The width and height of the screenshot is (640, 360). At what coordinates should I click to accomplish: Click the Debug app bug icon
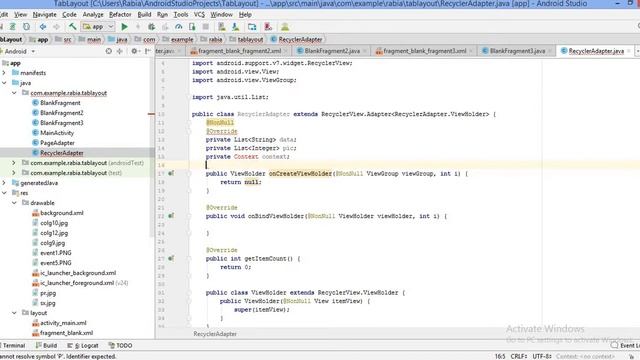click(x=151, y=27)
